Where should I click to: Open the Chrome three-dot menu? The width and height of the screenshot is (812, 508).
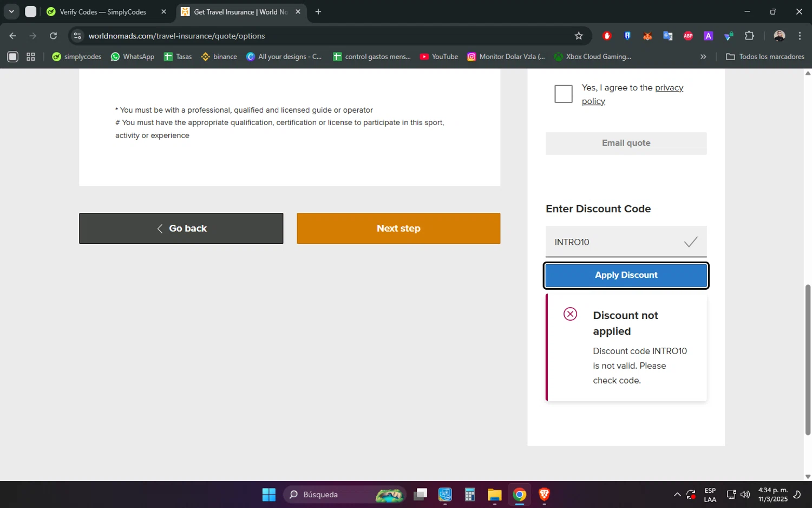[x=800, y=36]
